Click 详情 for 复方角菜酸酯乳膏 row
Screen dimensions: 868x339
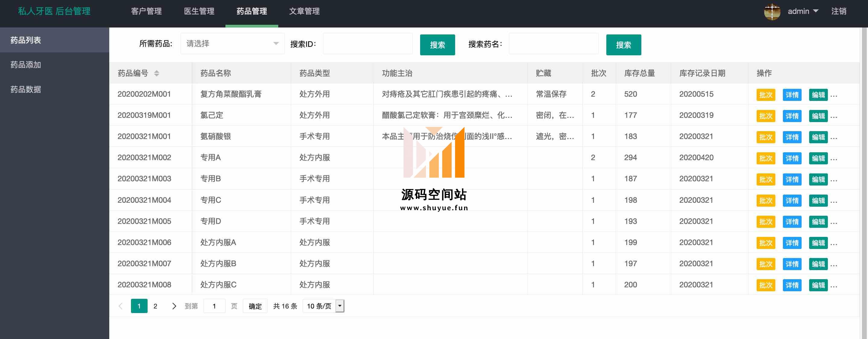pyautogui.click(x=792, y=95)
